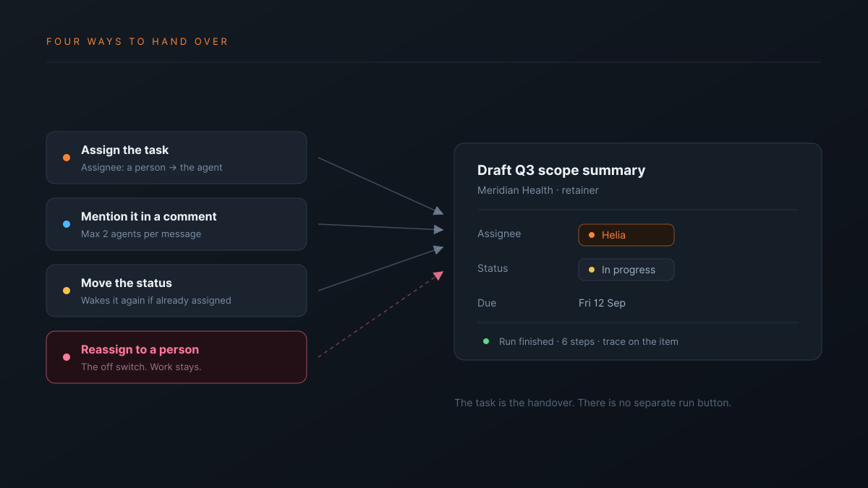
Task: Click the text Wakes it again if already assigned
Action: click(156, 301)
